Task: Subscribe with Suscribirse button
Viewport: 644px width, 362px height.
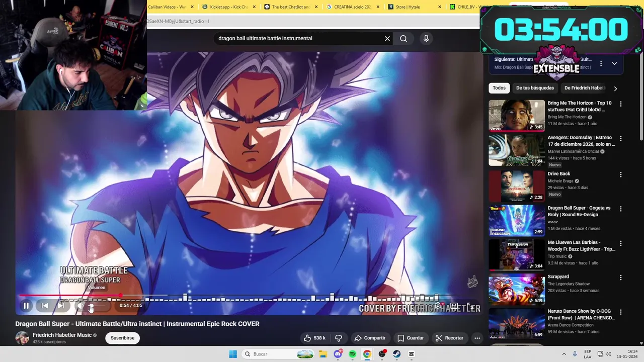Action: (x=122, y=338)
